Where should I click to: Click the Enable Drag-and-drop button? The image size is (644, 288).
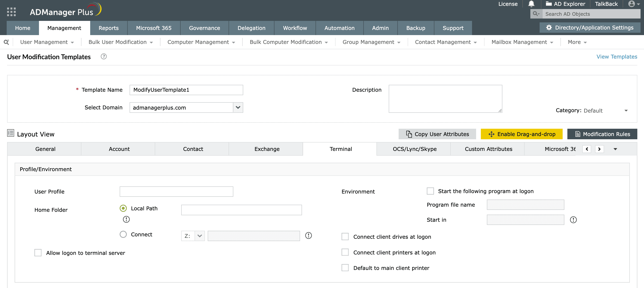pyautogui.click(x=522, y=134)
